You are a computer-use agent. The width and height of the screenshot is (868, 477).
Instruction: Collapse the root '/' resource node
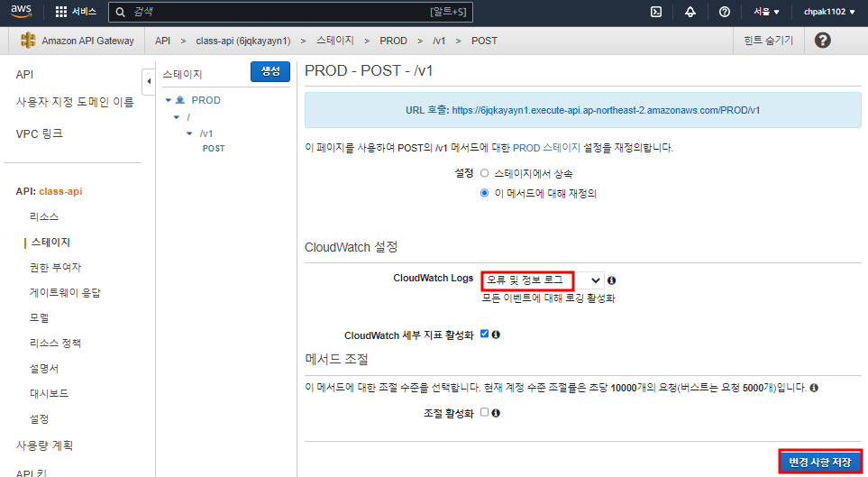pos(177,117)
